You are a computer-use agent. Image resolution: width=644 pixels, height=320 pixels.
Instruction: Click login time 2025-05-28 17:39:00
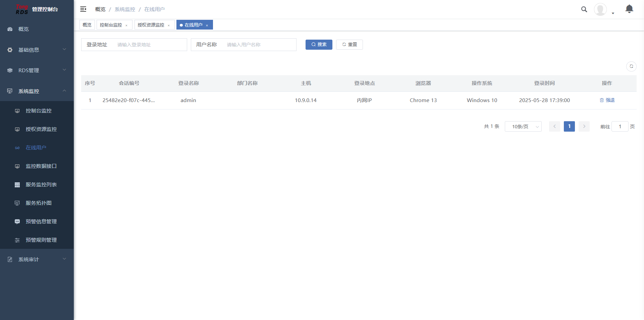click(x=544, y=100)
